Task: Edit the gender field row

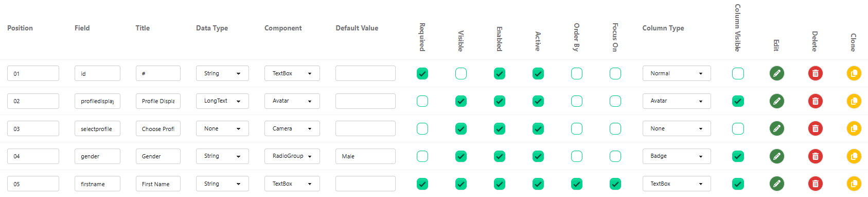Action: point(776,156)
